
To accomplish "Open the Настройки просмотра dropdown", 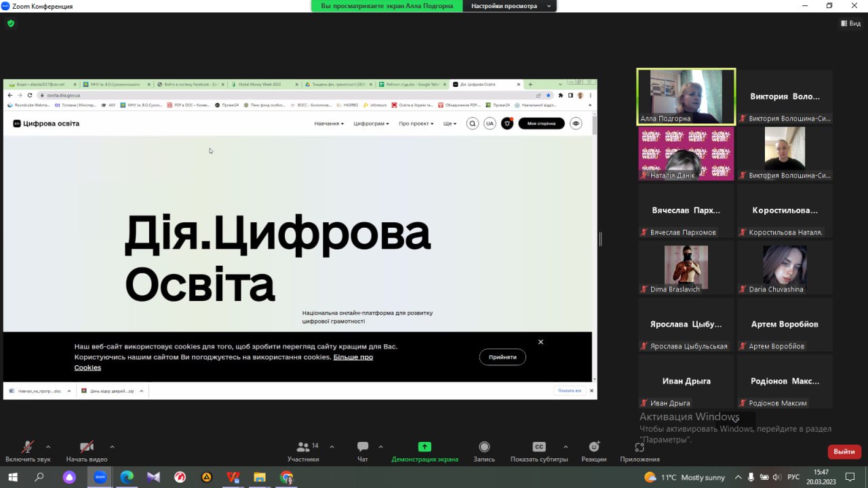I will [509, 6].
